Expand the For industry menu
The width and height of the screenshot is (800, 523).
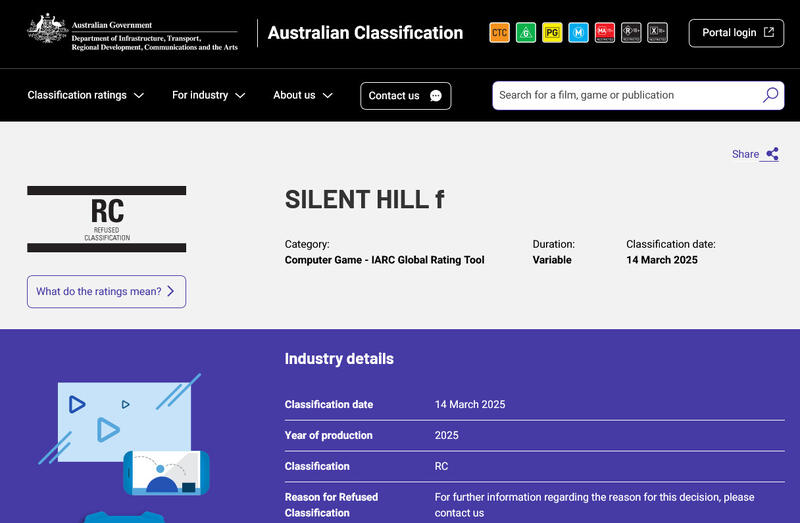click(209, 95)
